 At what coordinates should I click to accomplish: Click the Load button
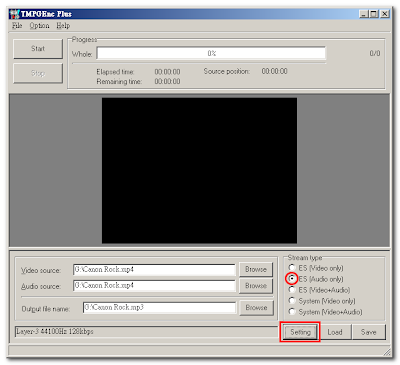coord(335,332)
